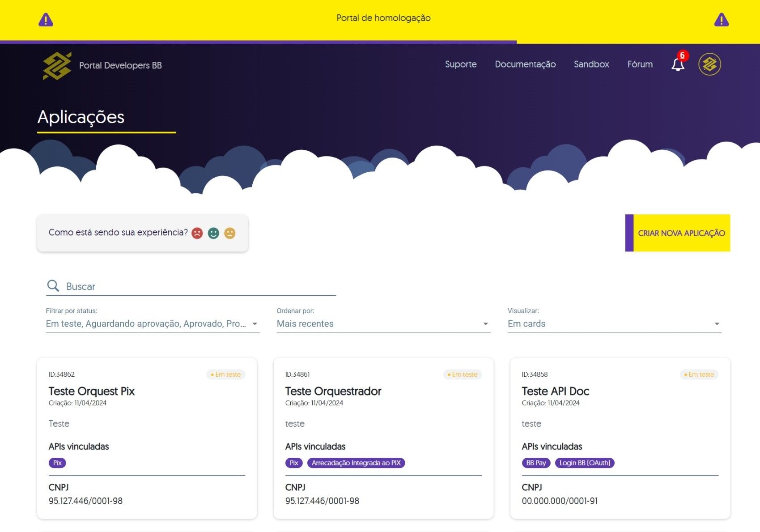Screen dimensions: 760x532
Task: Click the Login BB (OAuth) API tag
Action: coord(585,463)
